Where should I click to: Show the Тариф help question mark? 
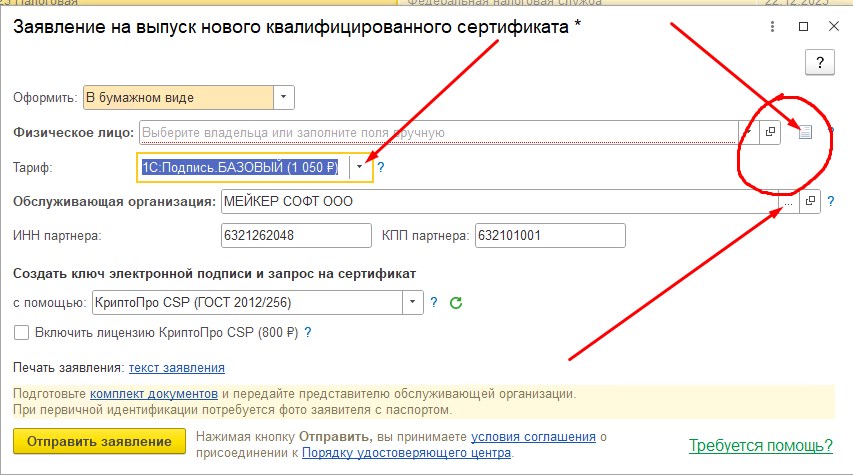pyautogui.click(x=381, y=167)
